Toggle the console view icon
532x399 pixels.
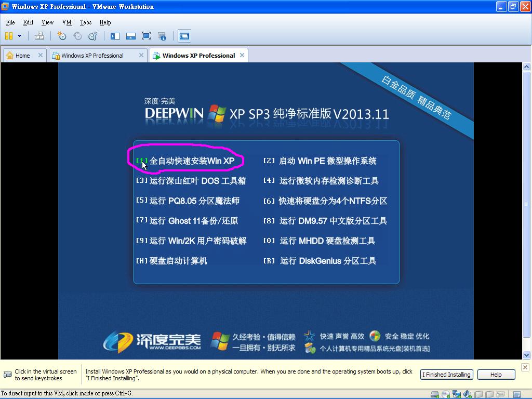pyautogui.click(x=184, y=36)
